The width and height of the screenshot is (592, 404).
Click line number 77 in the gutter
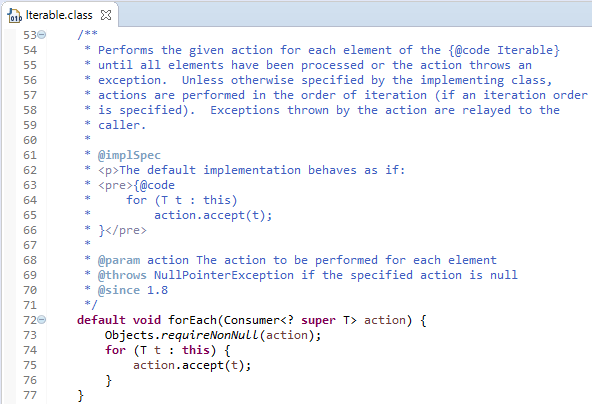pyautogui.click(x=30, y=395)
